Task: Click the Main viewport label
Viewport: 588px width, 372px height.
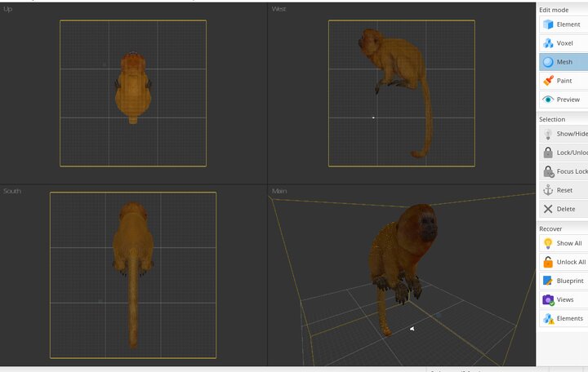Action: pos(279,191)
